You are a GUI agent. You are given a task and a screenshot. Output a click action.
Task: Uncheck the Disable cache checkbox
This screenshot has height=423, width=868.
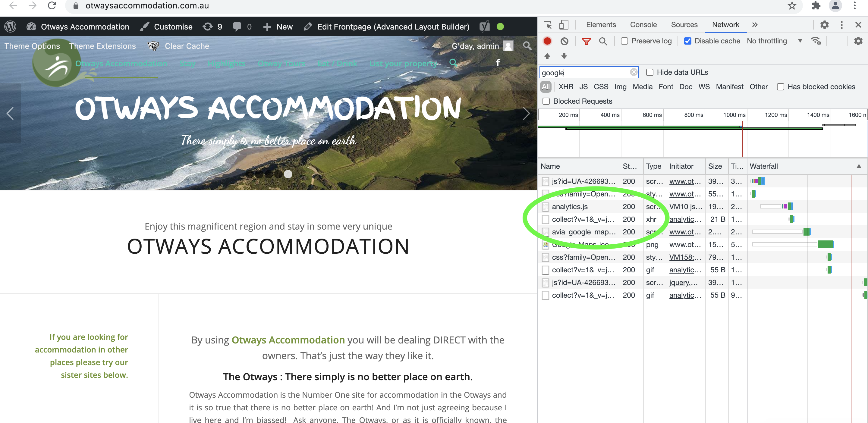688,41
